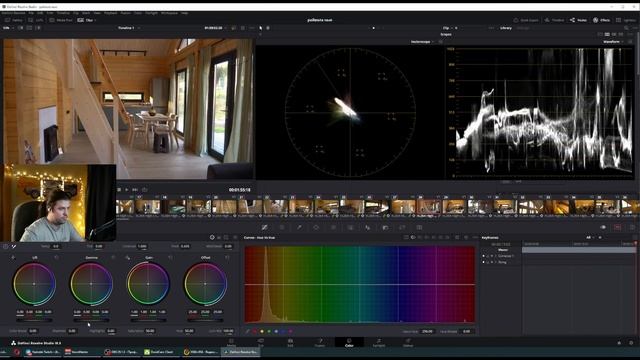Click the Gain master wheel slider
The width and height of the screenshot is (640, 360).
[x=148, y=320]
